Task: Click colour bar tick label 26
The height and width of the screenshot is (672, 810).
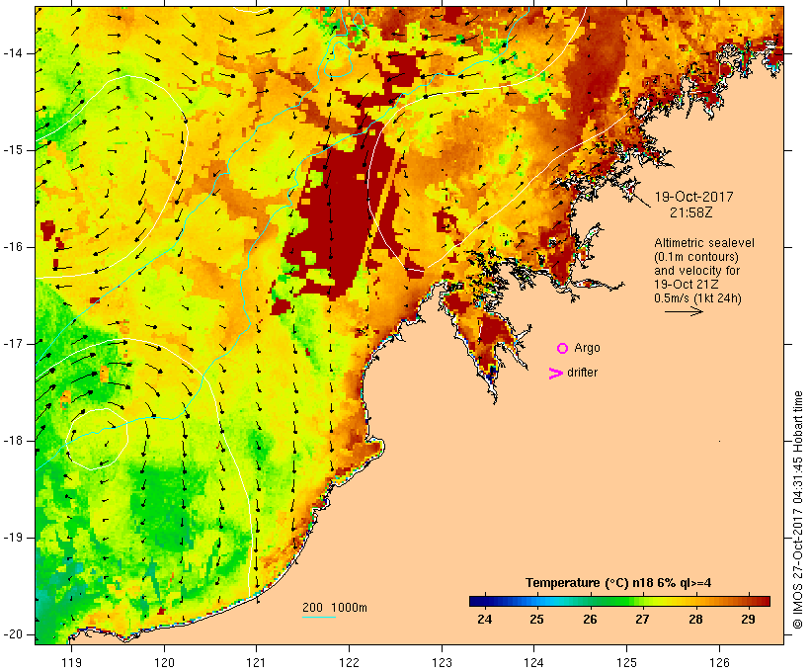Action: click(x=590, y=620)
